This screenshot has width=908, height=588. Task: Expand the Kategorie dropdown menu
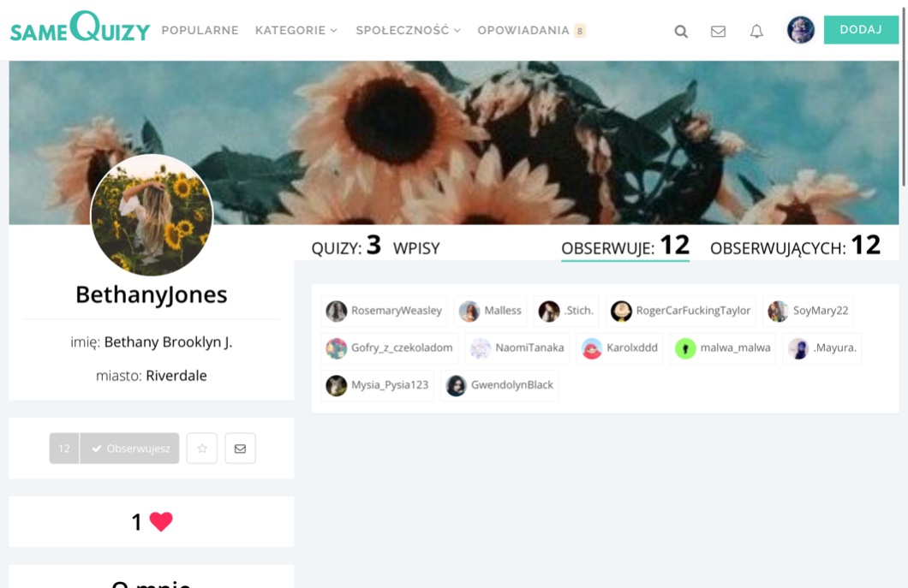[296, 31]
